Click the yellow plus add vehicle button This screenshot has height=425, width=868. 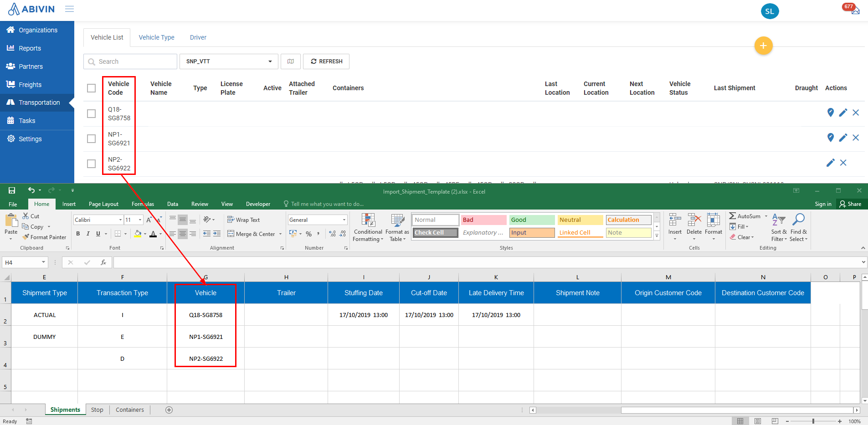pos(763,46)
